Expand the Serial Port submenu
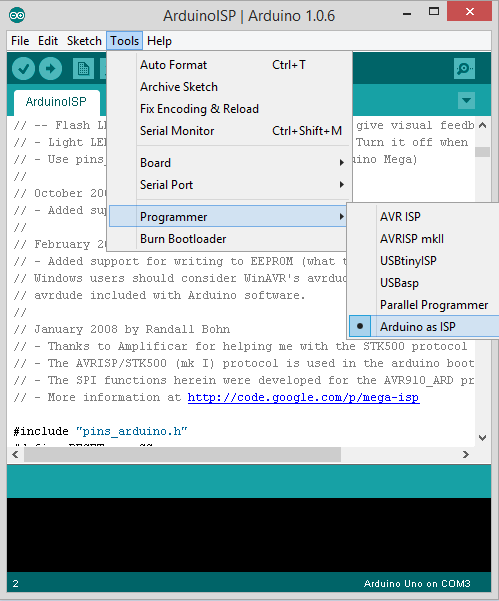The width and height of the screenshot is (499, 601). [228, 185]
